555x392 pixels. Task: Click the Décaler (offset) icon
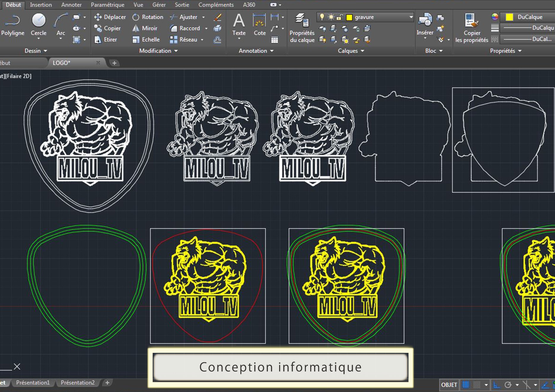pos(217,39)
